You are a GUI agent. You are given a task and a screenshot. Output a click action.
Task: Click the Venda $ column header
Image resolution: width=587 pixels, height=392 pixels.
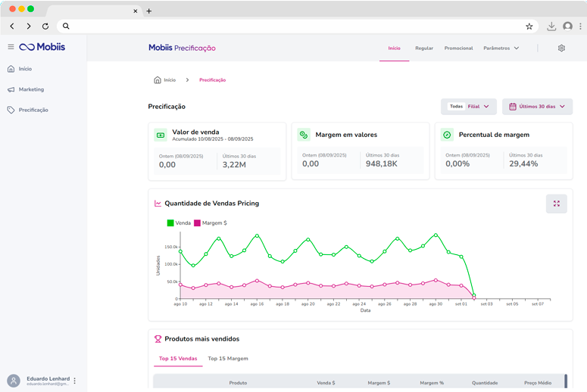[x=326, y=383]
